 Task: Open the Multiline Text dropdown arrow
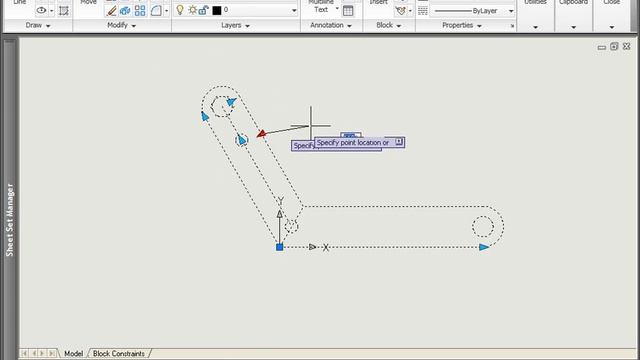[x=337, y=9]
